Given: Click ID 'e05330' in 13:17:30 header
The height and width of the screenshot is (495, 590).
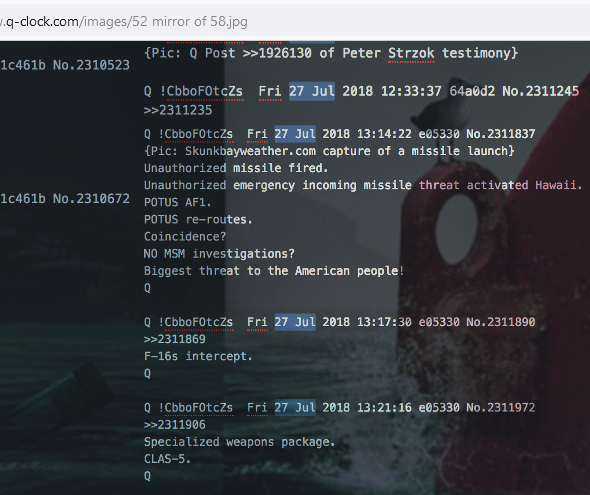Looking at the screenshot, I should tap(439, 322).
